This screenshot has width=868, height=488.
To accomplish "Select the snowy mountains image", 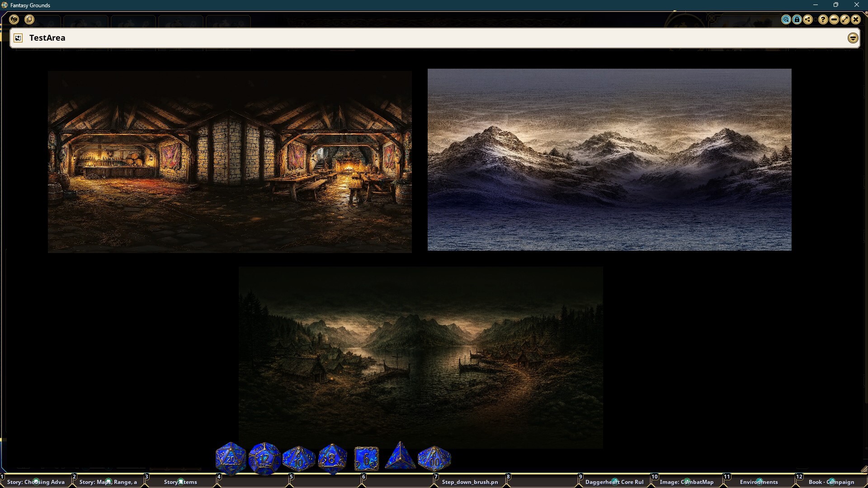I will click(x=609, y=160).
